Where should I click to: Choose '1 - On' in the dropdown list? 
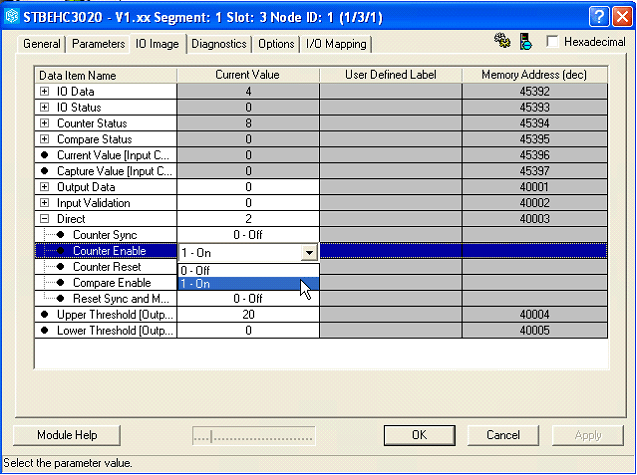[248, 284]
